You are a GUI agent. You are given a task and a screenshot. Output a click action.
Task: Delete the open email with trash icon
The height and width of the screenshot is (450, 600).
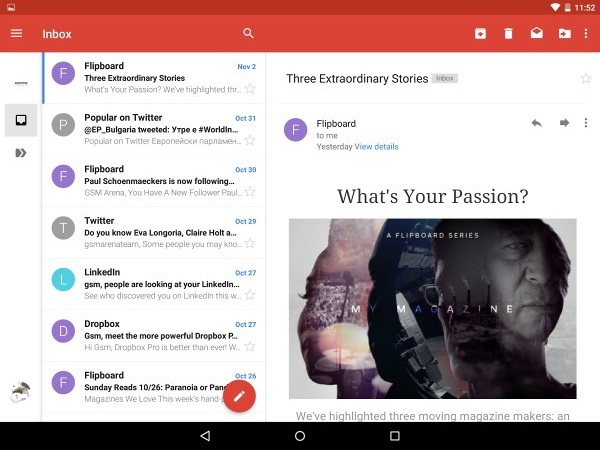[x=509, y=34]
